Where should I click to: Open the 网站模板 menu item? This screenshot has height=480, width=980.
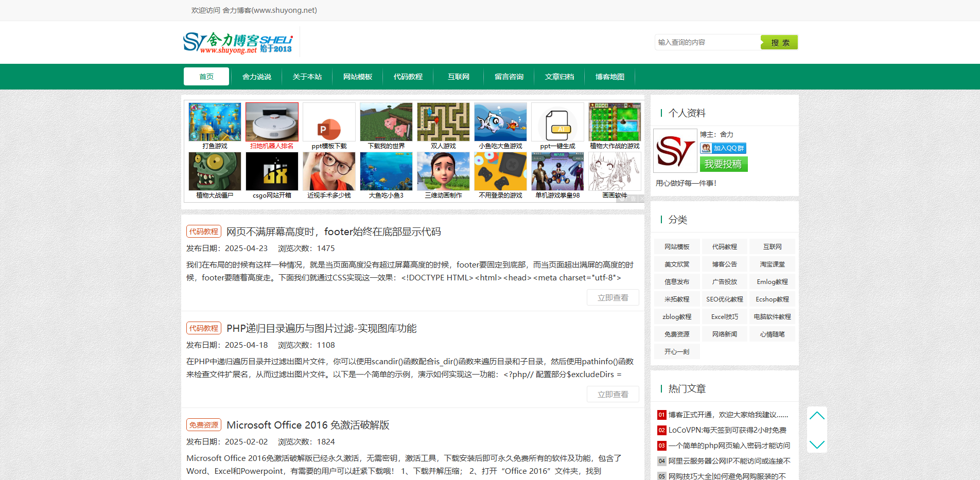[357, 76]
